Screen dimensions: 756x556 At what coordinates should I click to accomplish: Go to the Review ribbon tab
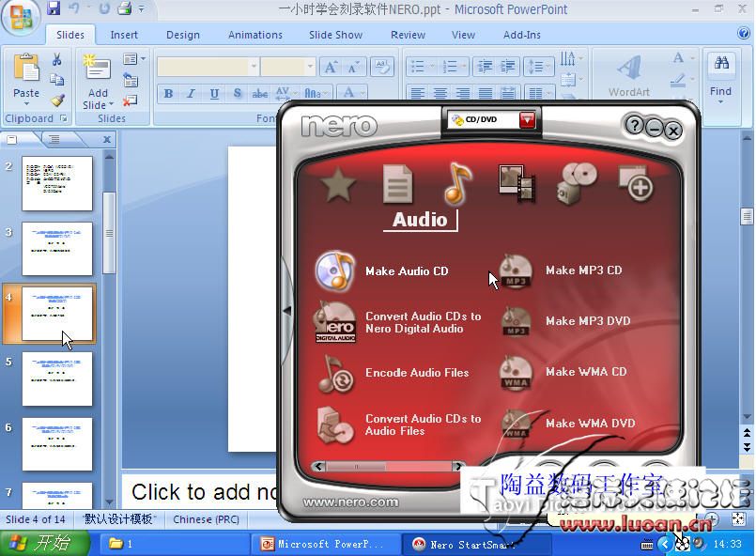(x=408, y=35)
